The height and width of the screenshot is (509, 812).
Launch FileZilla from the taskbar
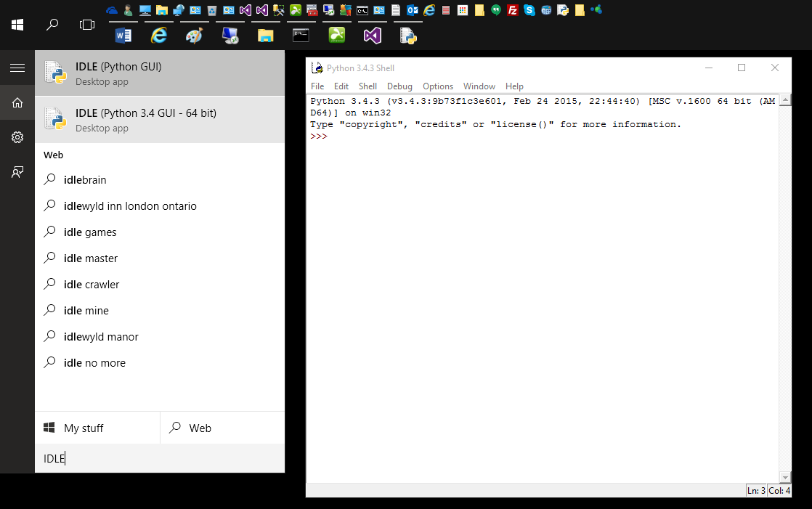tap(513, 10)
